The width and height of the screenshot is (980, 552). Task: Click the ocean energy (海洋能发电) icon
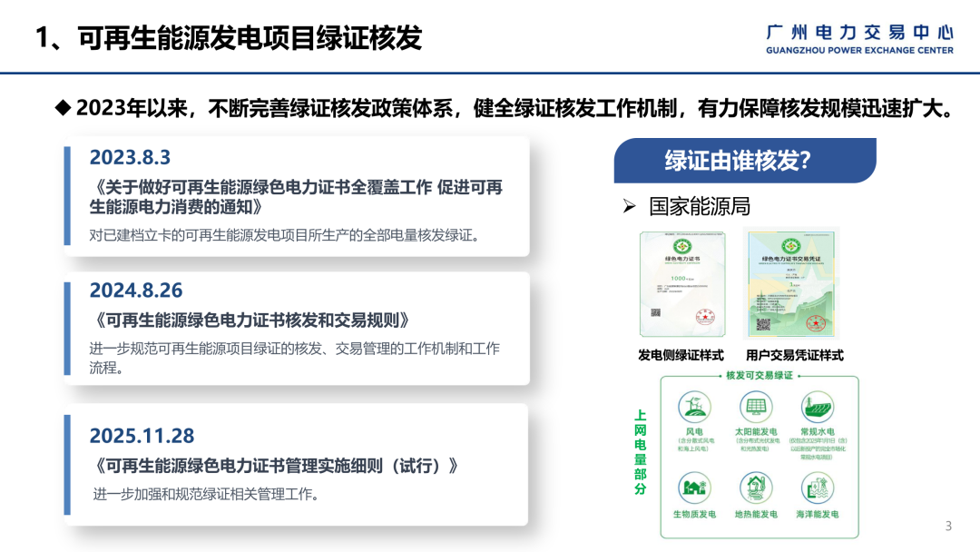point(818,488)
